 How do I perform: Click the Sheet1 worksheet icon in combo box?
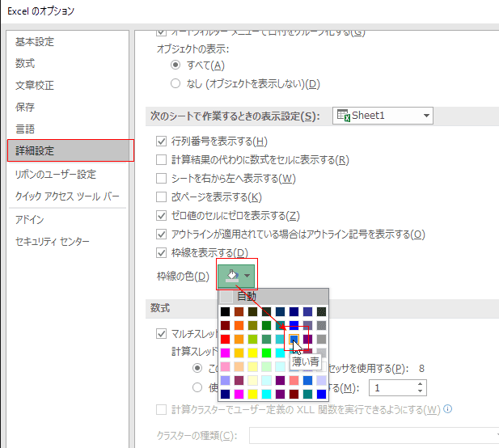(x=344, y=116)
